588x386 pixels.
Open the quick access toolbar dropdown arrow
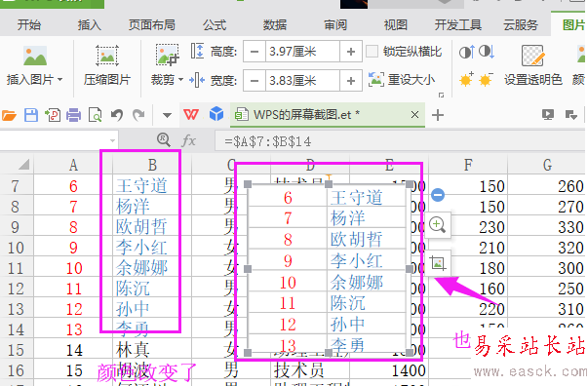click(x=168, y=115)
